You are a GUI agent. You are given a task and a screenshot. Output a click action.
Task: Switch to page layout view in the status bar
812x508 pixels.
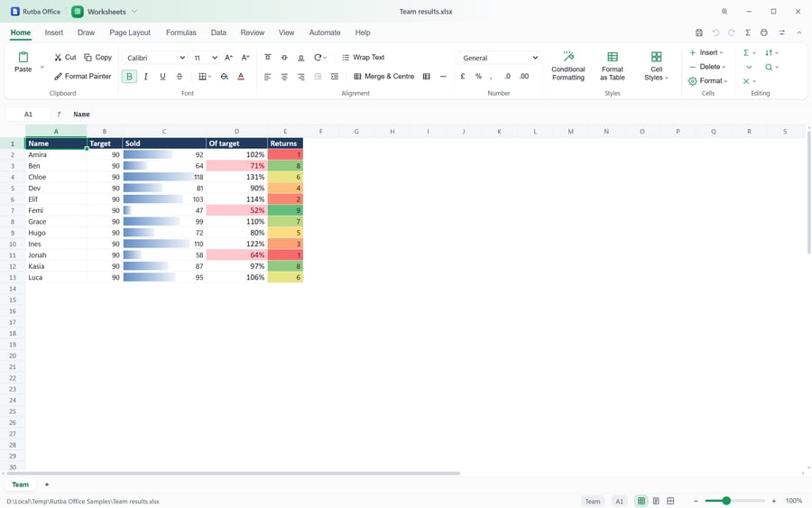656,501
